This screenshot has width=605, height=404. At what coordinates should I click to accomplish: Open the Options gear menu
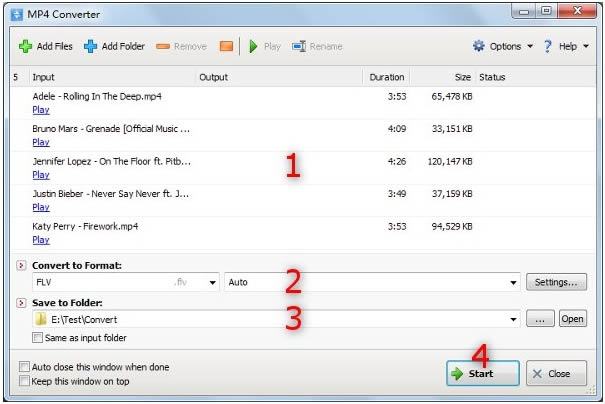pyautogui.click(x=503, y=46)
